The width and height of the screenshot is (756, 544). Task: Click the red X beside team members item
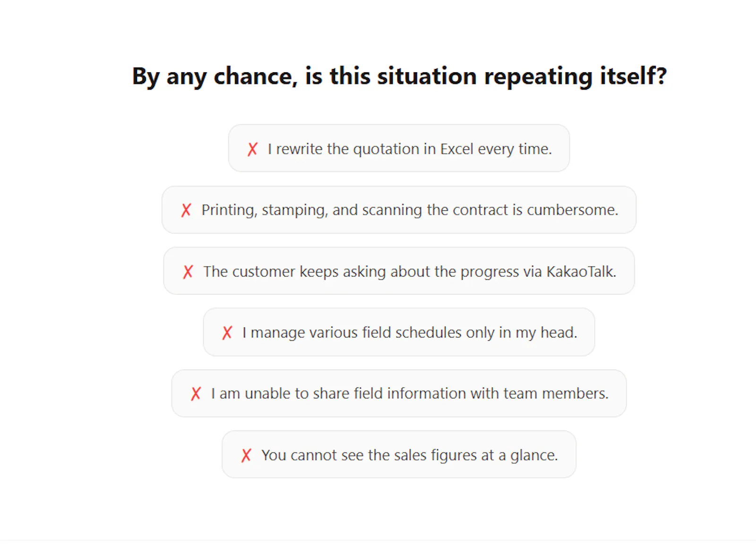[x=196, y=393]
